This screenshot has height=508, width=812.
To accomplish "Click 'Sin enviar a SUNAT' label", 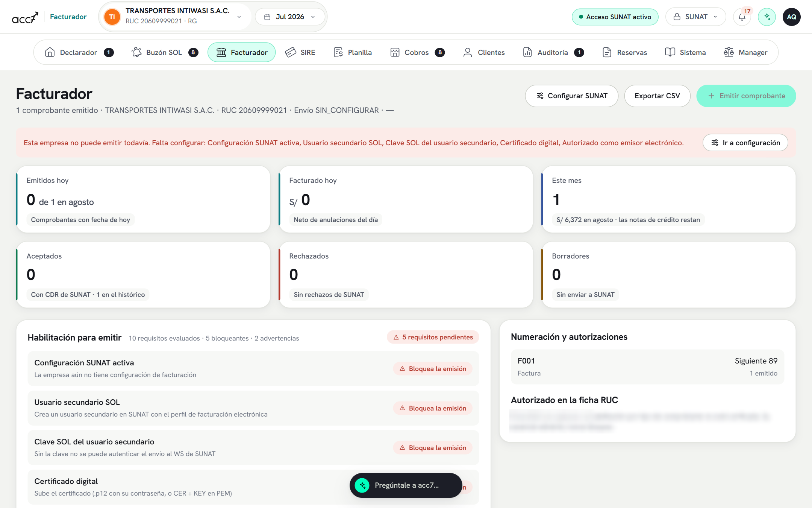I will point(585,295).
